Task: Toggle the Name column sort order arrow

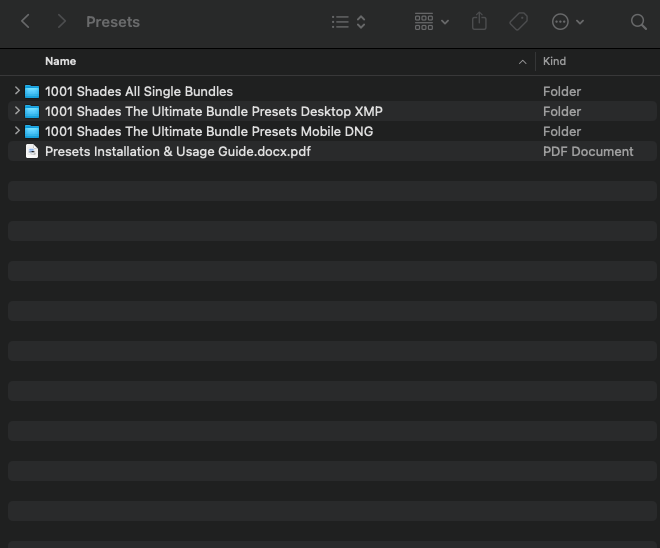Action: click(x=522, y=62)
